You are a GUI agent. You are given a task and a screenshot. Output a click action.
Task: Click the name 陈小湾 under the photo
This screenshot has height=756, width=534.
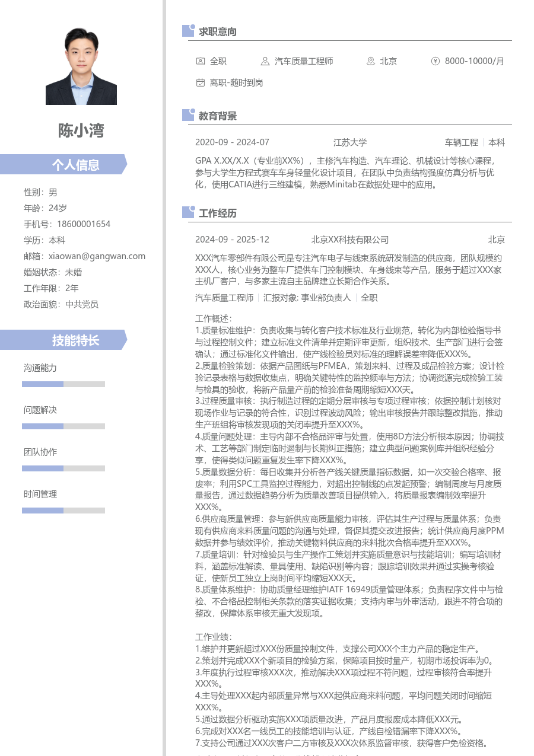pyautogui.click(x=81, y=130)
